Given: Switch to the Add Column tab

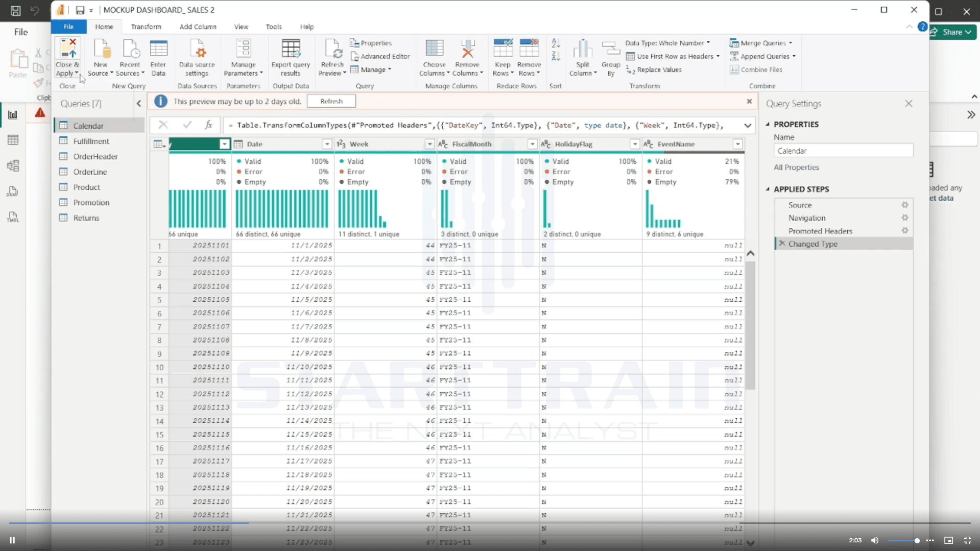Looking at the screenshot, I should click(198, 27).
